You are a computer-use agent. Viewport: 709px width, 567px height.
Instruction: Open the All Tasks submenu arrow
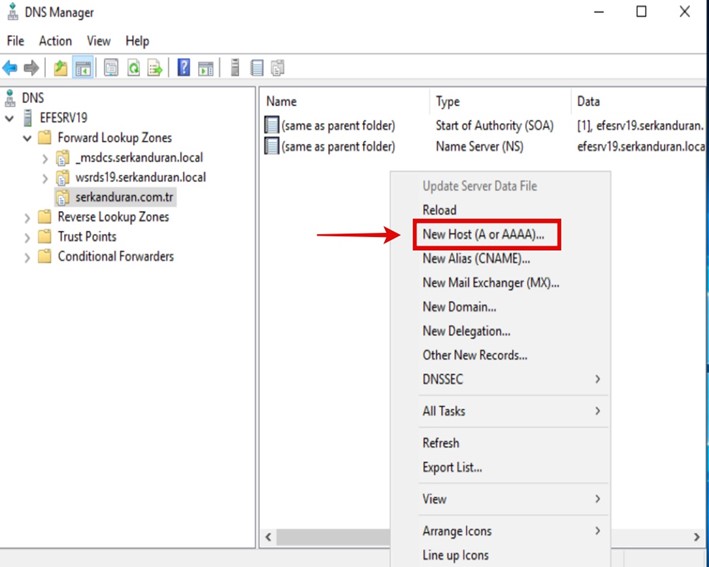[x=598, y=411]
